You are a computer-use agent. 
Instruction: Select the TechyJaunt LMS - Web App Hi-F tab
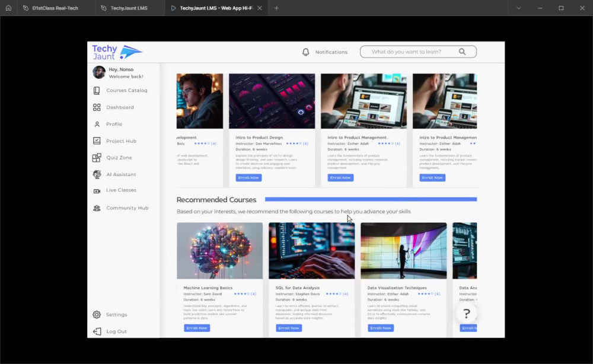(x=216, y=8)
